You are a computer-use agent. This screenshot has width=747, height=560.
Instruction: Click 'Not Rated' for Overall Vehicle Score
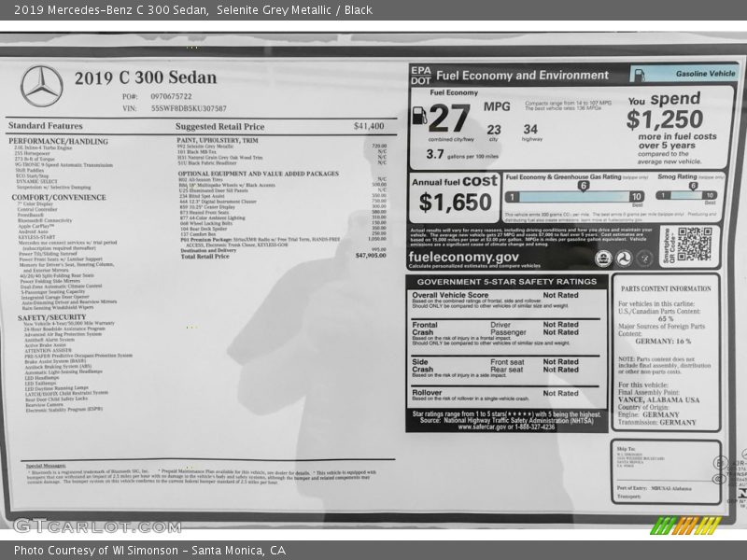561,295
